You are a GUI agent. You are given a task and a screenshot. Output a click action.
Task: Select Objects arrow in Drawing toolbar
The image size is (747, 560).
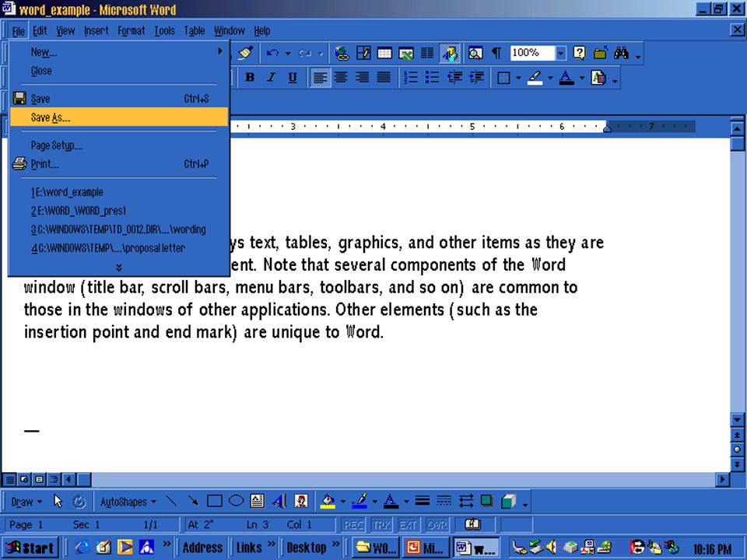click(x=58, y=502)
